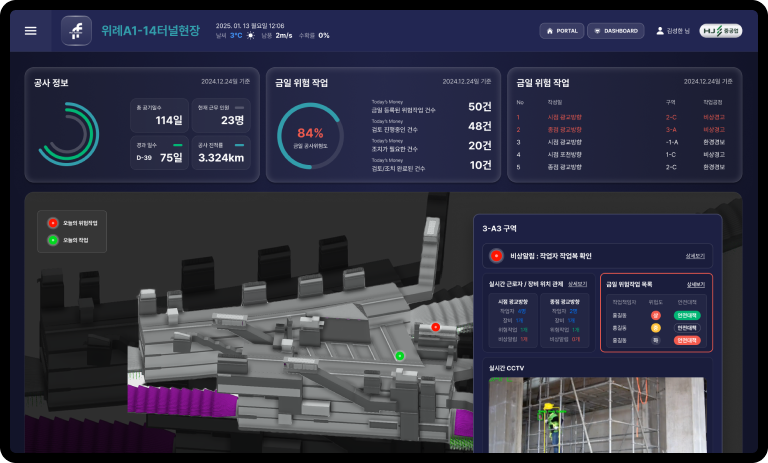Click the D-39 countdown label
768x463 pixels.
[x=144, y=158]
